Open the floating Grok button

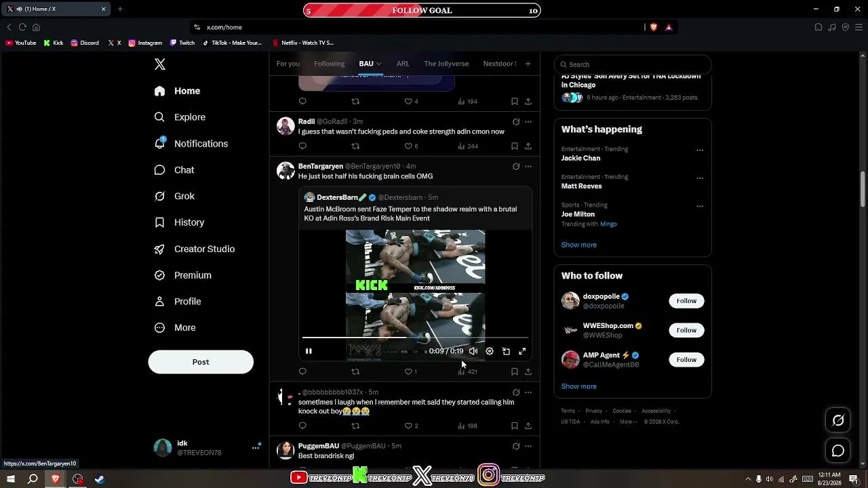838,420
